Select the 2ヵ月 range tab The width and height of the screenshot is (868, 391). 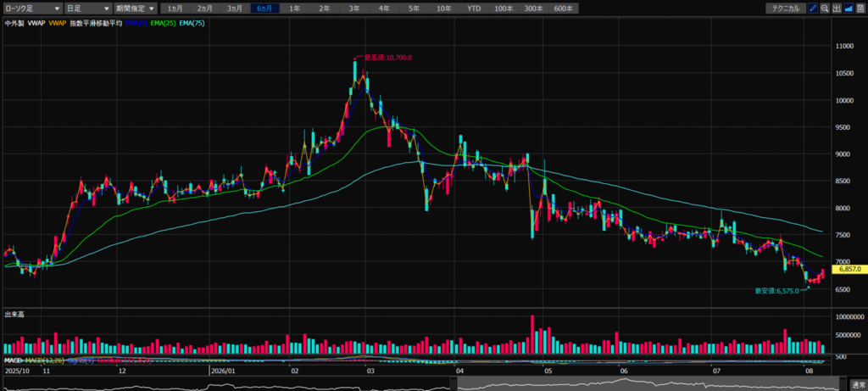click(x=205, y=8)
